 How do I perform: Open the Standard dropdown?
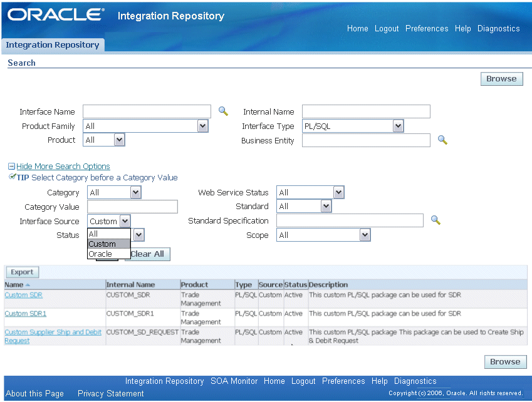click(304, 206)
